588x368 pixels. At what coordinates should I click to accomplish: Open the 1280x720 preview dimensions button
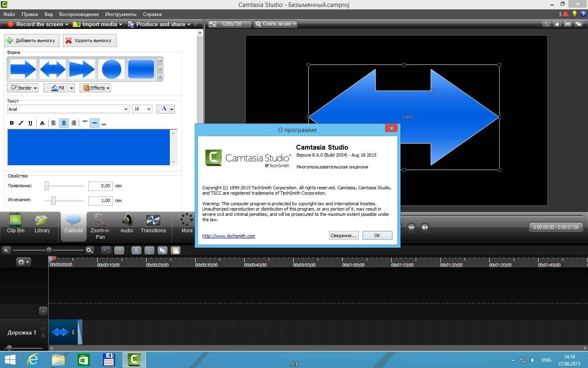click(229, 24)
